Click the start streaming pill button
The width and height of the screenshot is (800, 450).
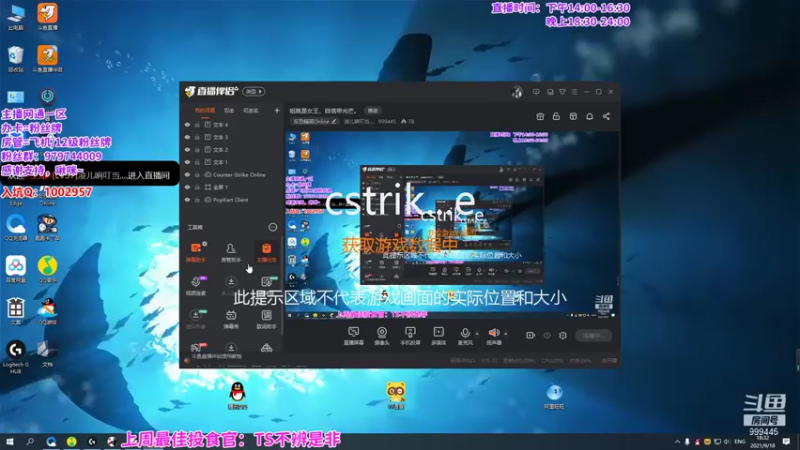click(x=593, y=335)
